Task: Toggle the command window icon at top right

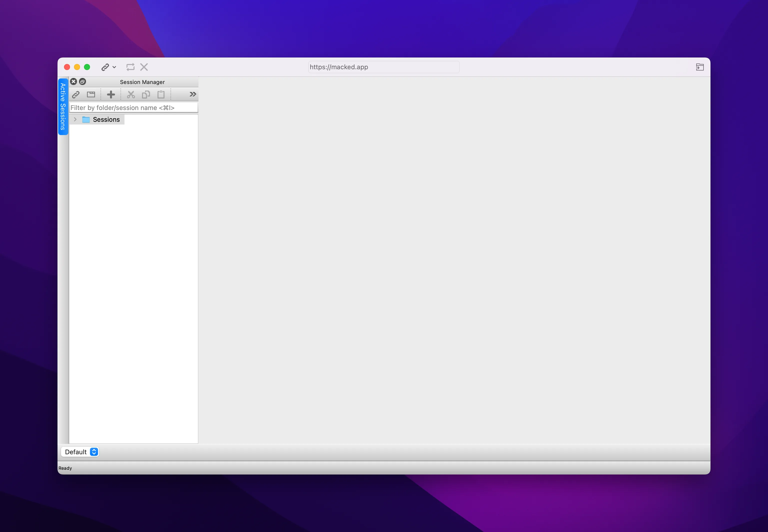Action: pos(700,67)
